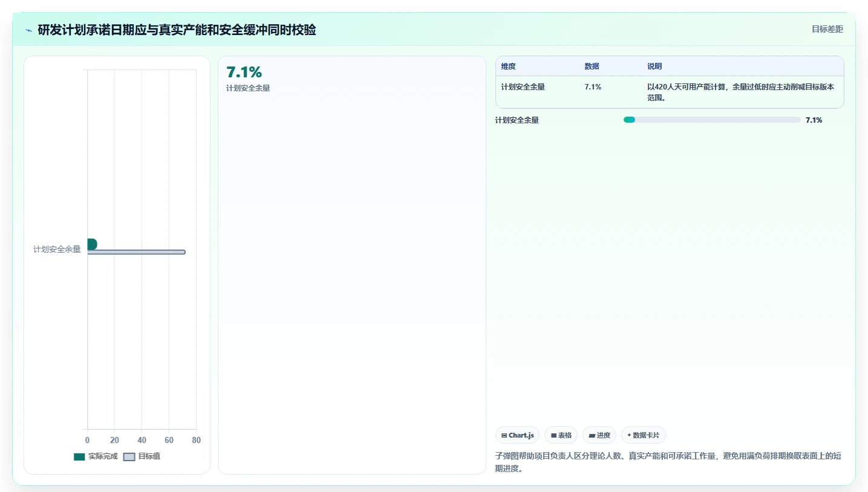
Task: Click the 维度 column header
Action: coord(508,66)
